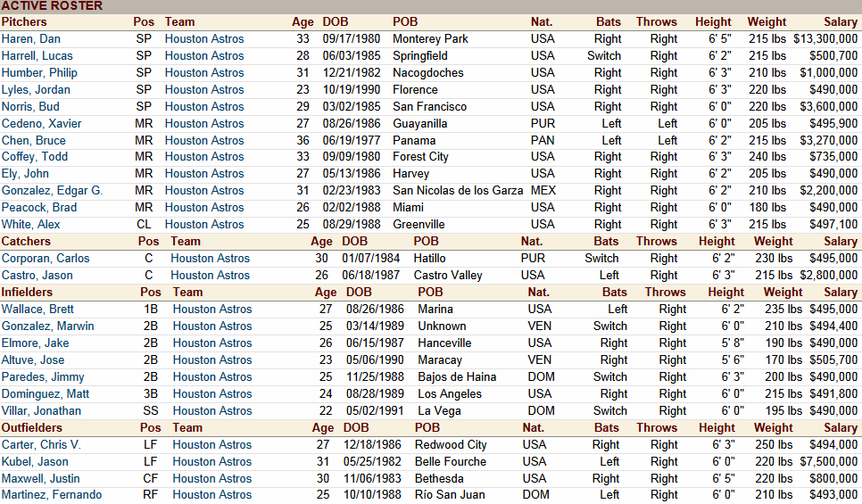862x504 pixels.
Task: Select catcher Carlos Corporan
Action: [46, 258]
